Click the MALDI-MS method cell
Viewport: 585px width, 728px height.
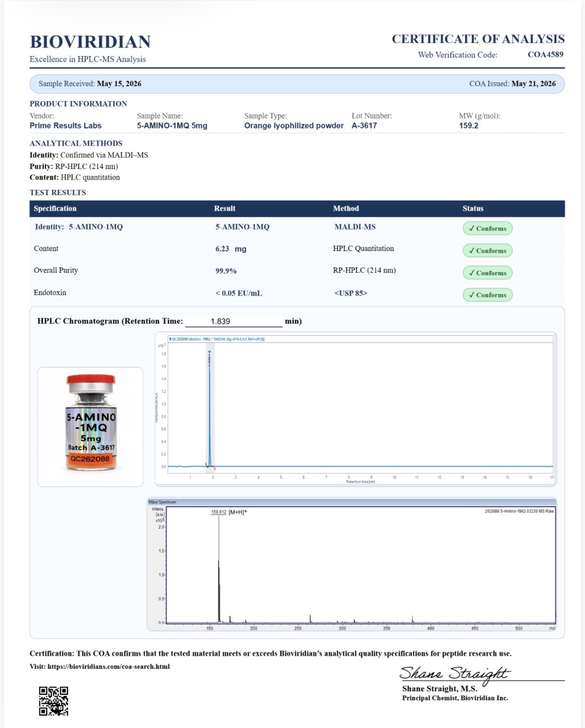(x=355, y=227)
